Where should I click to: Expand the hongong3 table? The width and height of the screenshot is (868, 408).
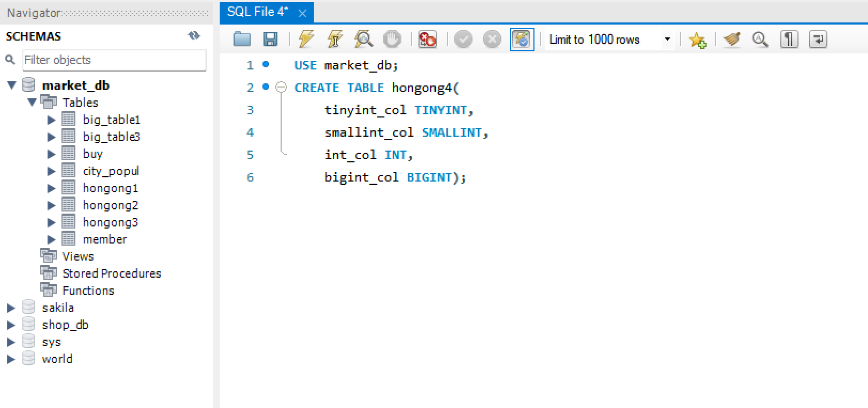(x=51, y=222)
